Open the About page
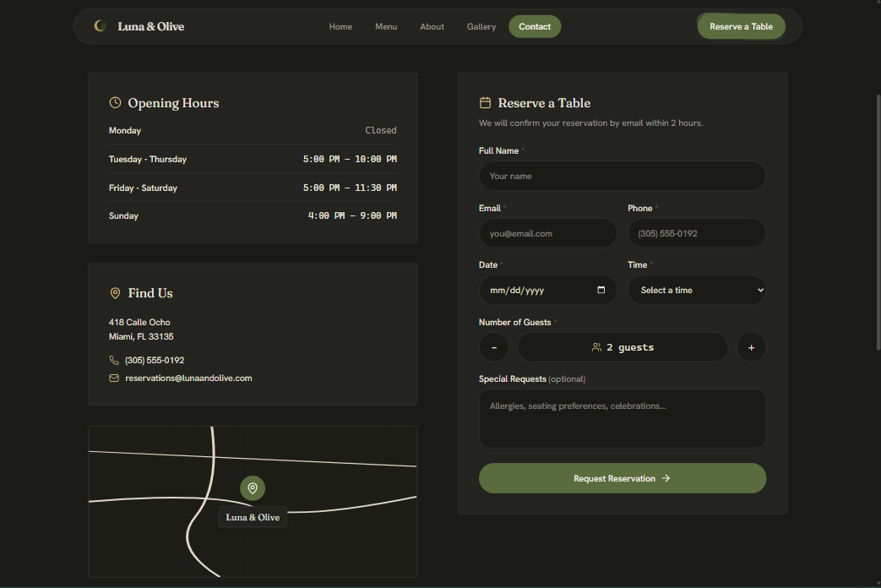Image resolution: width=881 pixels, height=588 pixels. [432, 26]
